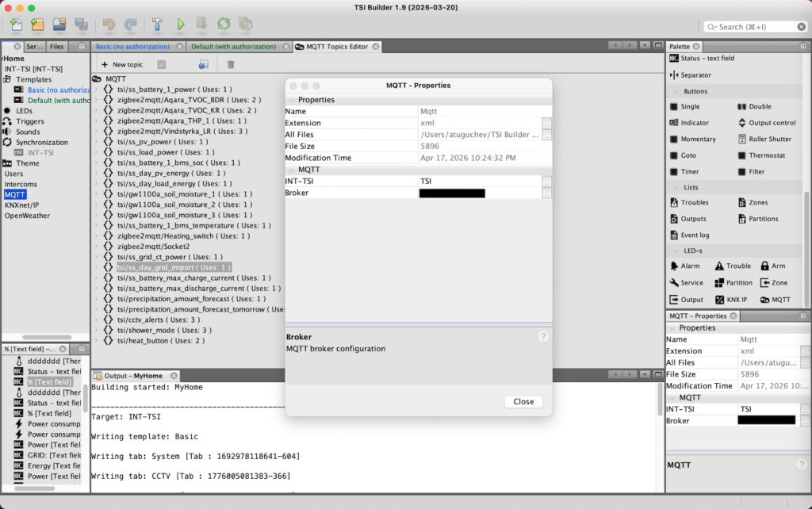Click the green refresh icon in main toolbar
The height and width of the screenshot is (509, 812).
[224, 25]
